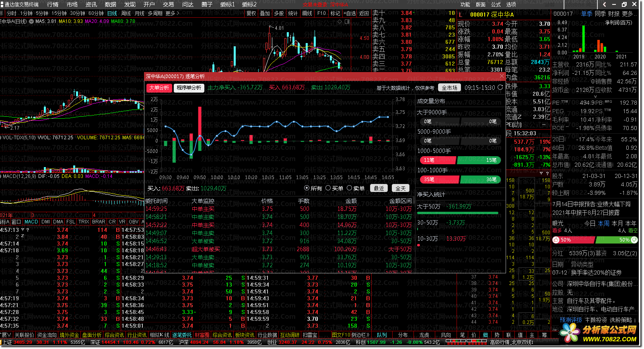The width and height of the screenshot is (644, 349).
Task: Click the 画线 drawing tool button
Action: 307,13
